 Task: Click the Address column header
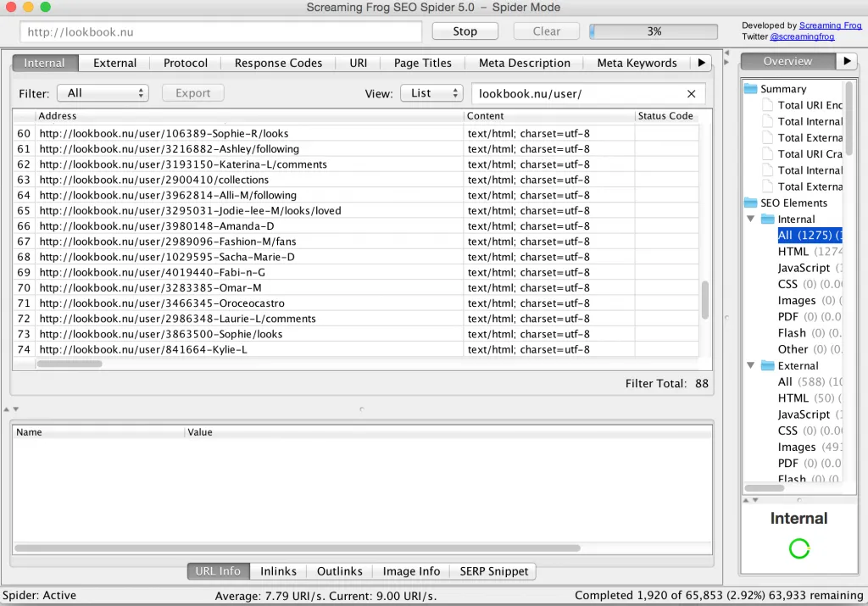[250, 115]
